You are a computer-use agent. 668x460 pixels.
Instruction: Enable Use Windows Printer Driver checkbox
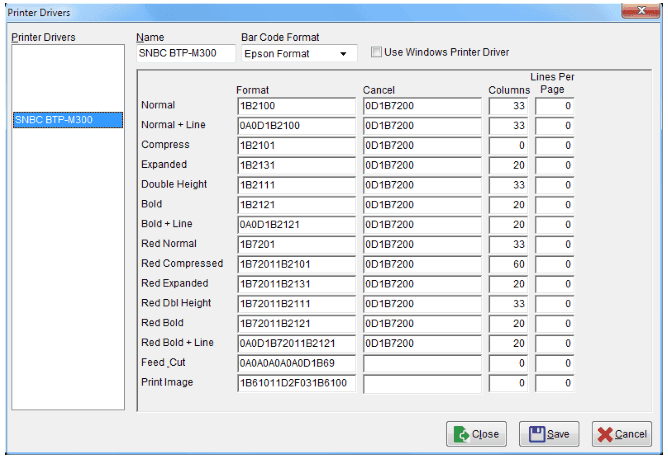[377, 52]
